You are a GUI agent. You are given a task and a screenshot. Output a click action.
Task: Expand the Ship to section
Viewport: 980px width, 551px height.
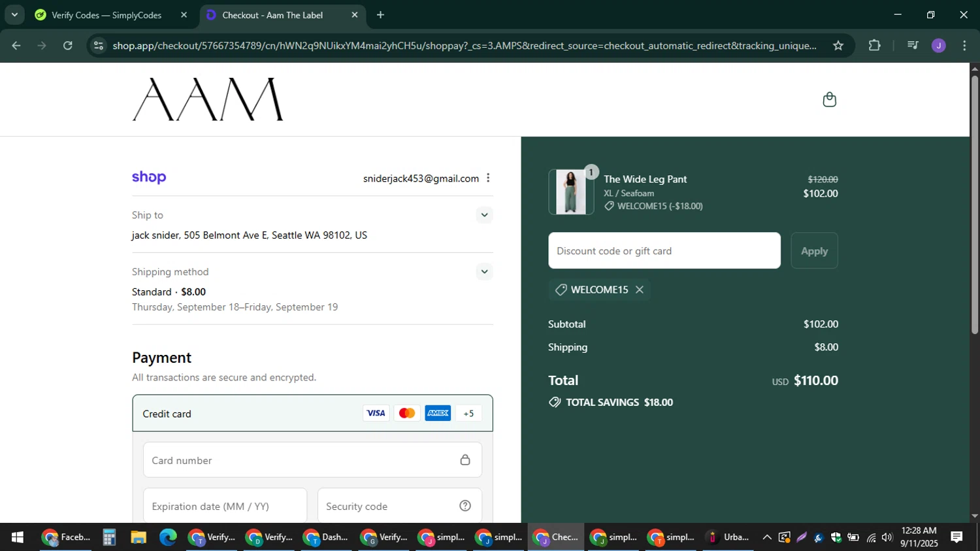point(484,215)
